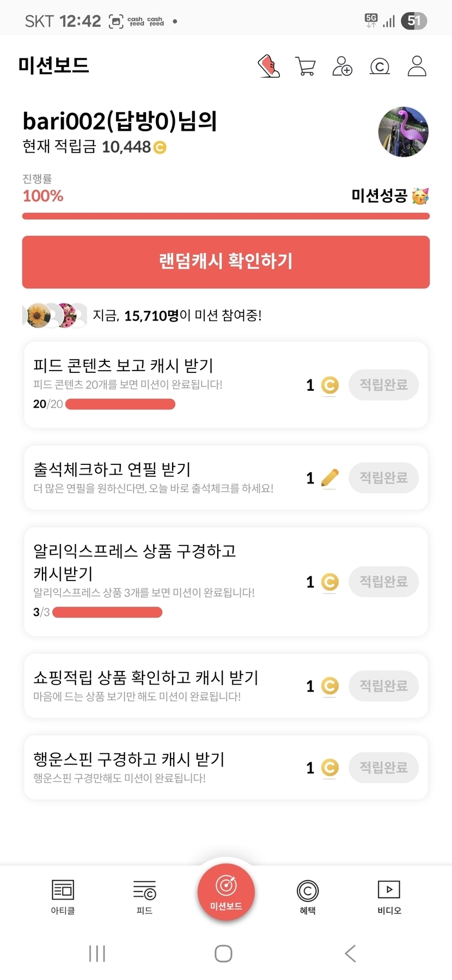The width and height of the screenshot is (452, 980).
Task: Tap the flamingo profile picture
Action: (x=403, y=132)
